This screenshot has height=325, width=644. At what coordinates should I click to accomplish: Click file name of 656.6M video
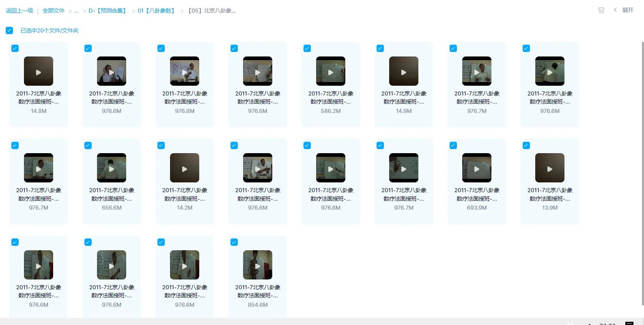pos(112,194)
